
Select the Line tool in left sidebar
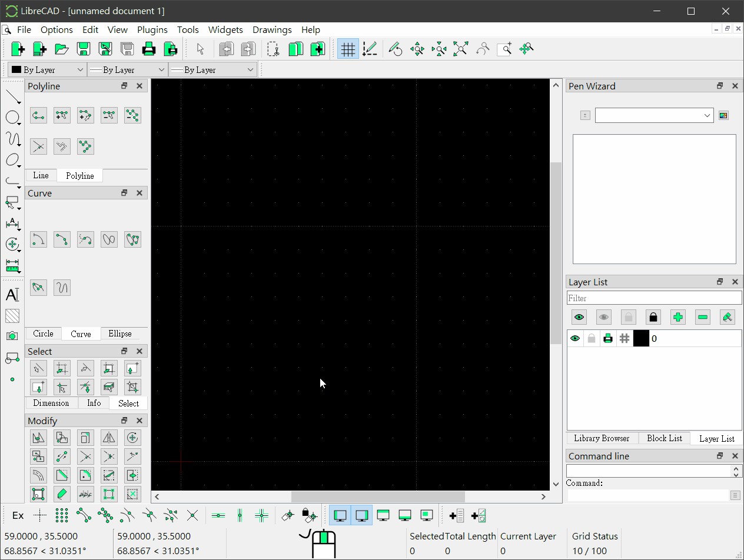[12, 96]
